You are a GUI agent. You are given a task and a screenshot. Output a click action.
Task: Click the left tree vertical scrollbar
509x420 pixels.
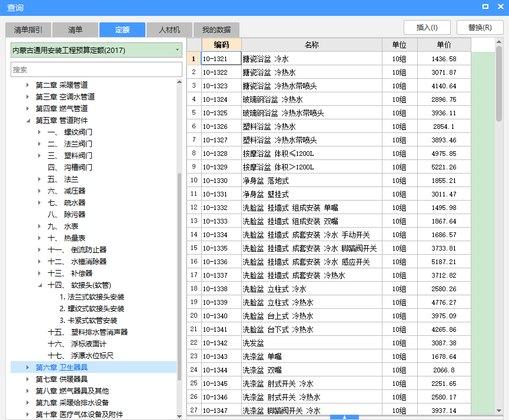pyautogui.click(x=179, y=265)
